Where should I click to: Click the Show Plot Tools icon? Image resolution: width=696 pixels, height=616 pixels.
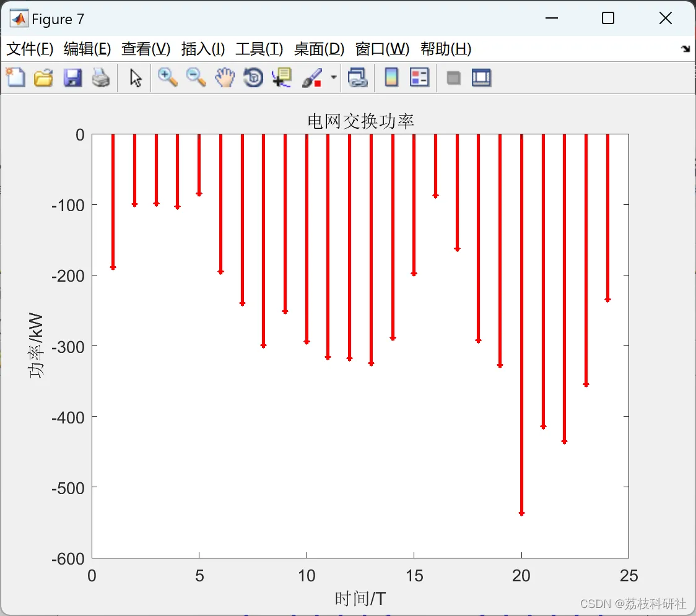click(481, 77)
